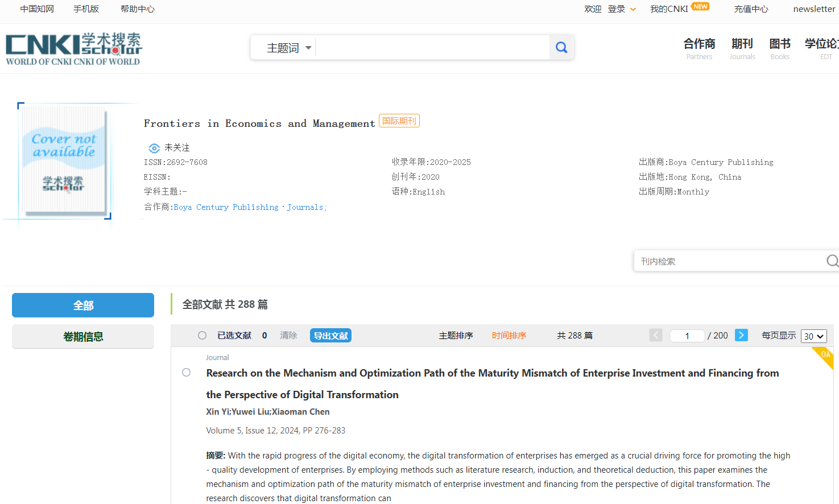This screenshot has width=839, height=504.
Task: Click the blue search magnifier button
Action: click(561, 48)
